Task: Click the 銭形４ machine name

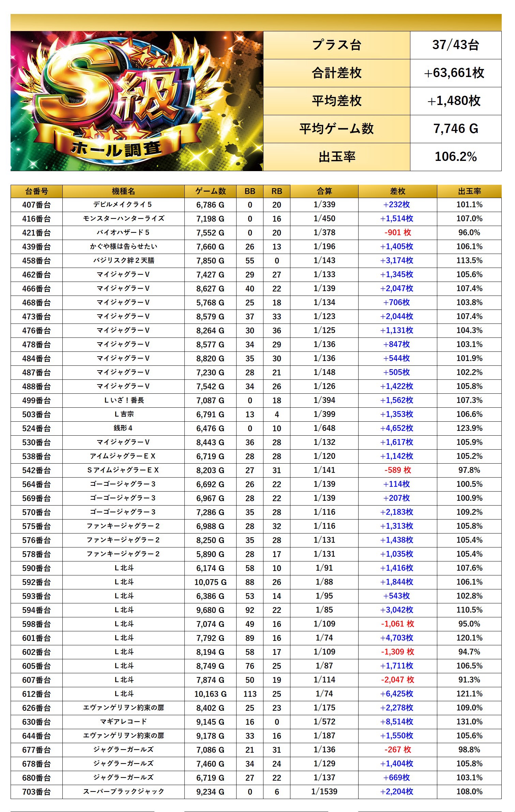Action: click(x=123, y=428)
